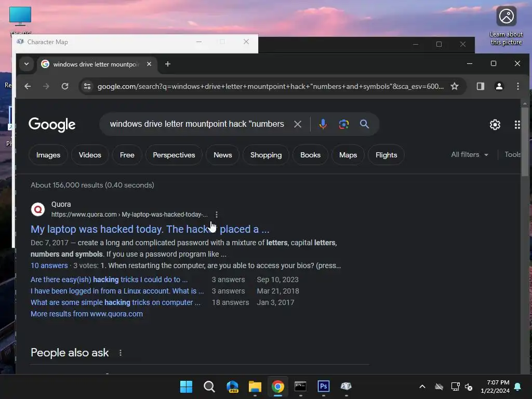
Task: Click the Google search text field
Action: point(197,124)
